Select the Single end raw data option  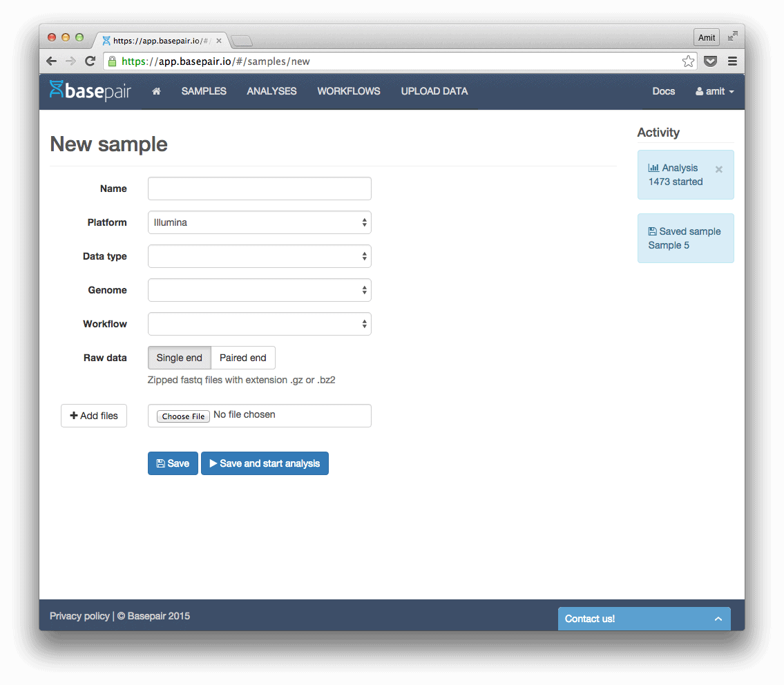179,358
